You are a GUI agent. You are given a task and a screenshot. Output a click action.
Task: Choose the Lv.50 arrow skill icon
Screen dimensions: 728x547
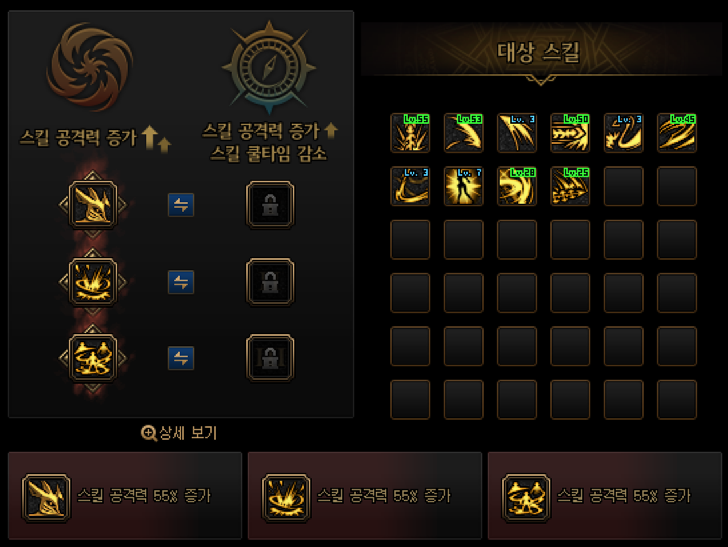tap(570, 133)
